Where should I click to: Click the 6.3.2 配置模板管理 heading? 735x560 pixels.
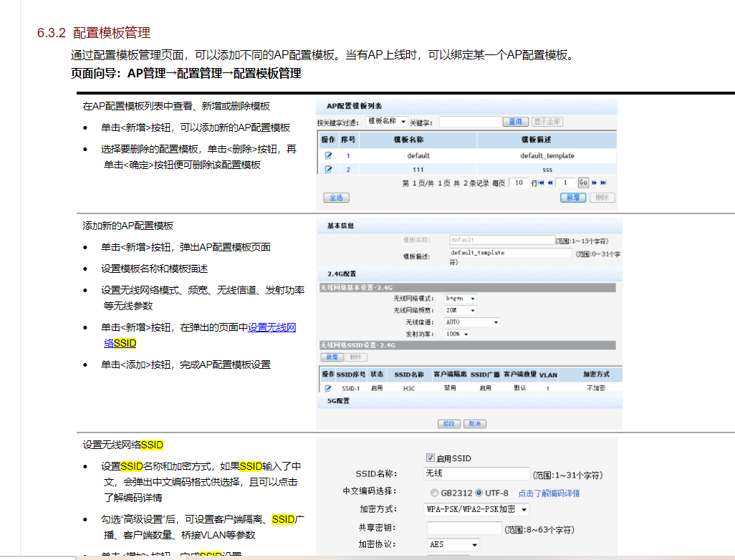pyautogui.click(x=94, y=33)
